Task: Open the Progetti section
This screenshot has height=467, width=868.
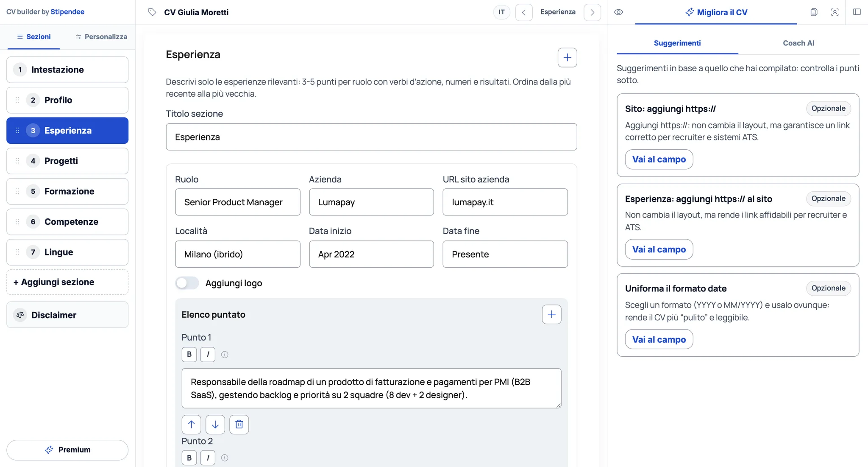Action: pos(67,161)
